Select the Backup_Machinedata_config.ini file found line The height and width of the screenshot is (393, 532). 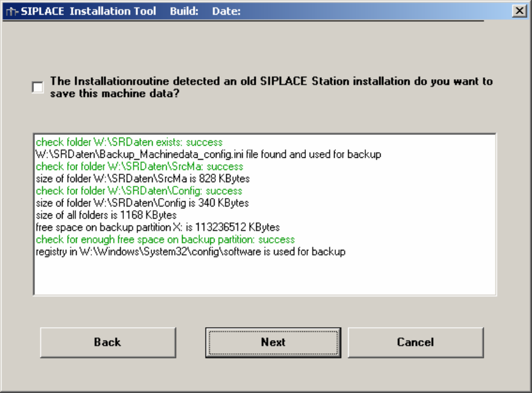point(208,155)
